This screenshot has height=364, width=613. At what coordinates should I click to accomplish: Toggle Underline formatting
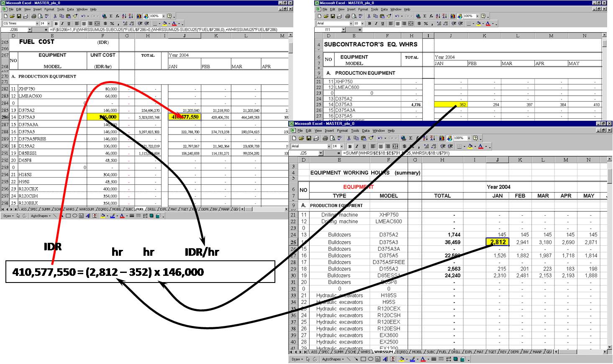68,24
